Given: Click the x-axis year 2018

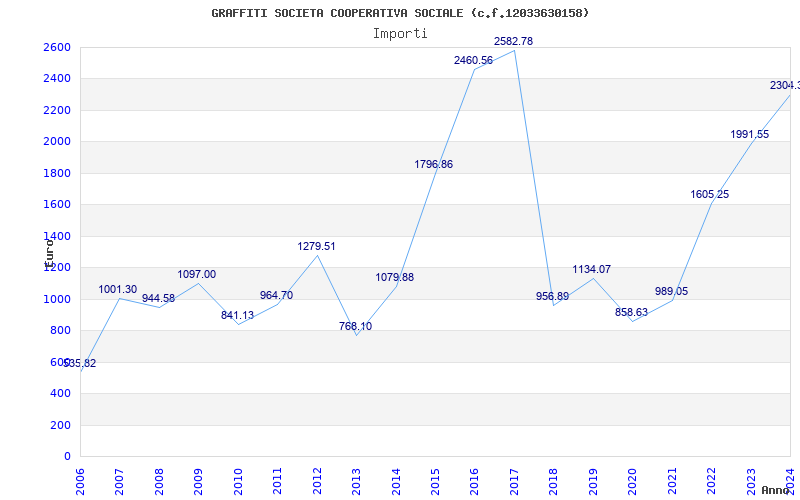Looking at the screenshot, I should click(554, 481).
